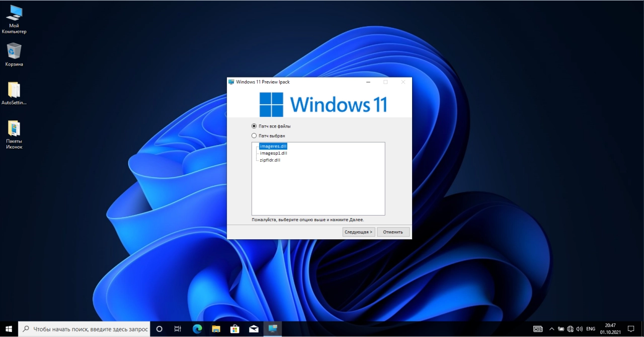Image resolution: width=644 pixels, height=337 pixels.
Task: Select imagesp1.dll in the file tree
Action: 274,153
